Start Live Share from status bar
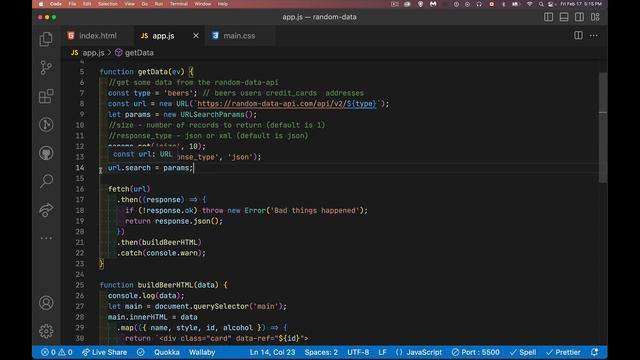This screenshot has width=640, height=360. pos(104,352)
